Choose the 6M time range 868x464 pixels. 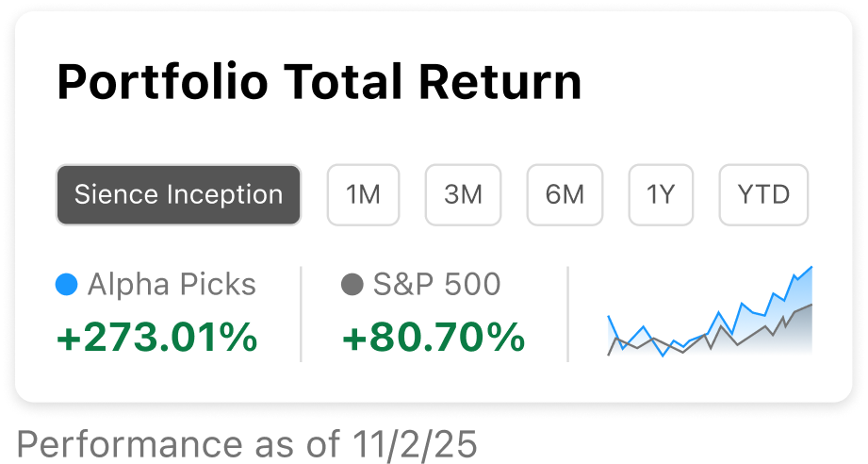coord(565,195)
